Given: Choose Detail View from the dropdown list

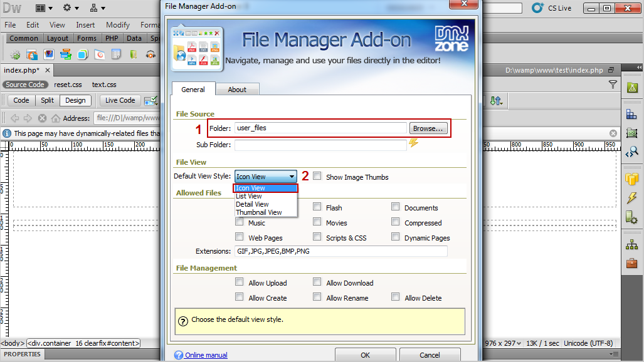Looking at the screenshot, I should tap(265, 204).
